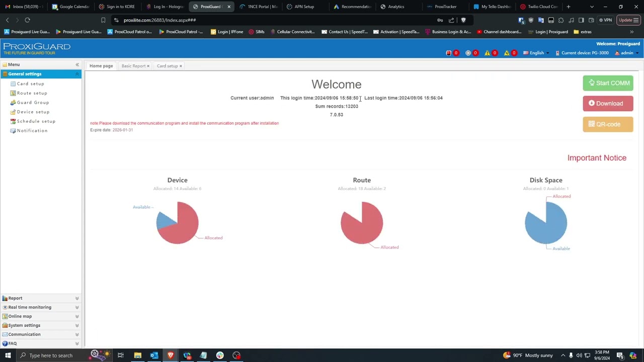644x362 pixels.
Task: Click the browser Update menu button
Action: 629,20
